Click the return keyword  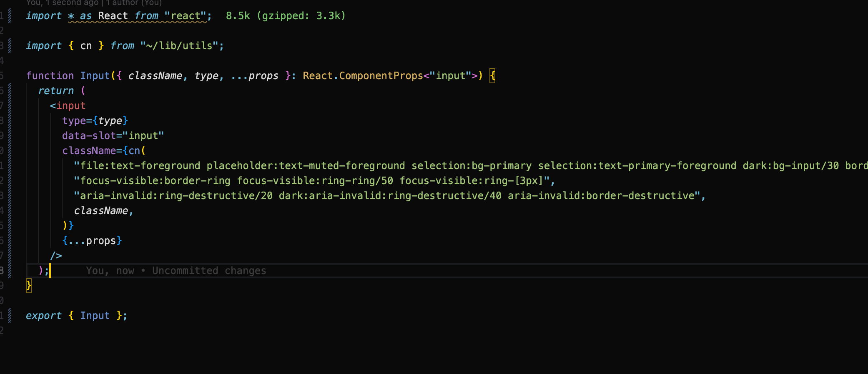click(x=56, y=91)
